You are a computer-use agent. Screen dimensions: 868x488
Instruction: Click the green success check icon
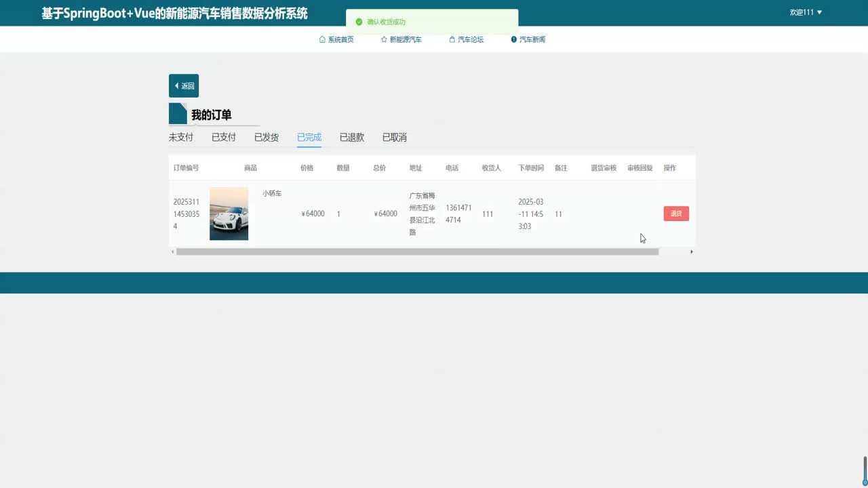point(359,22)
